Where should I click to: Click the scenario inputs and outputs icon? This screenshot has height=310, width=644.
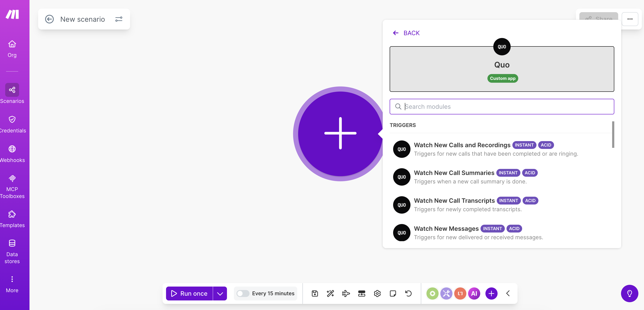(361, 293)
